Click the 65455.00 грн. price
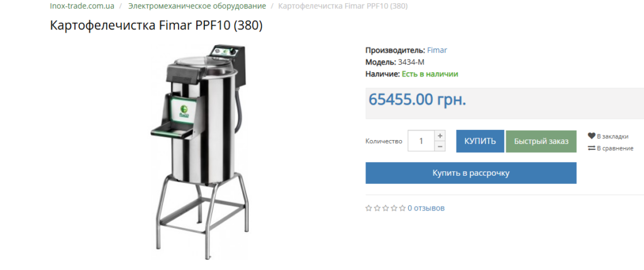Screen dimensions: 644x270 (418, 99)
